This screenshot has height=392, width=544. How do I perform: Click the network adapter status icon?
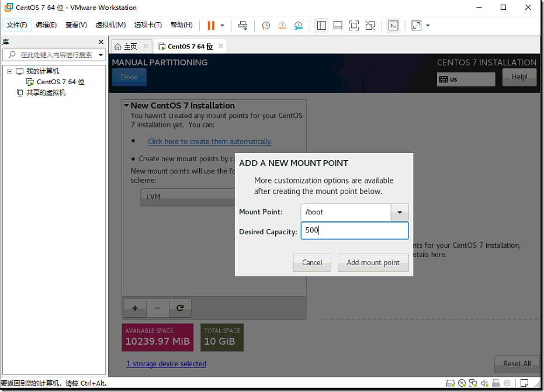(x=473, y=383)
